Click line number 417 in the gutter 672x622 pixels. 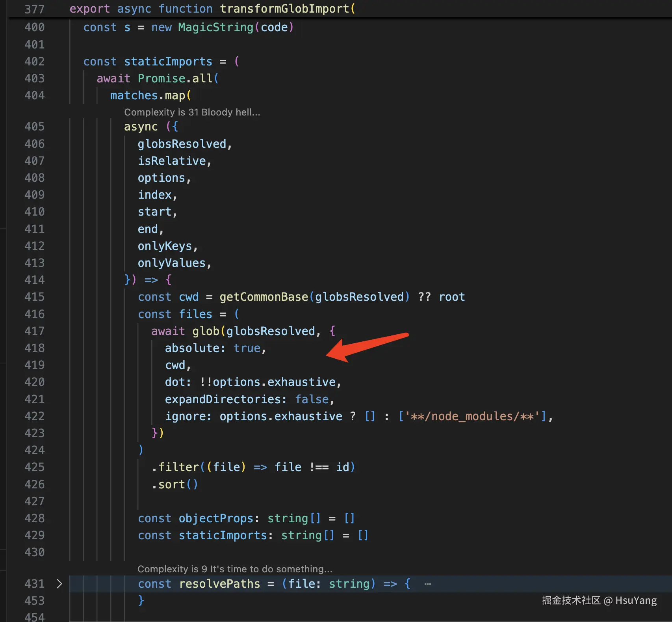[x=35, y=331]
